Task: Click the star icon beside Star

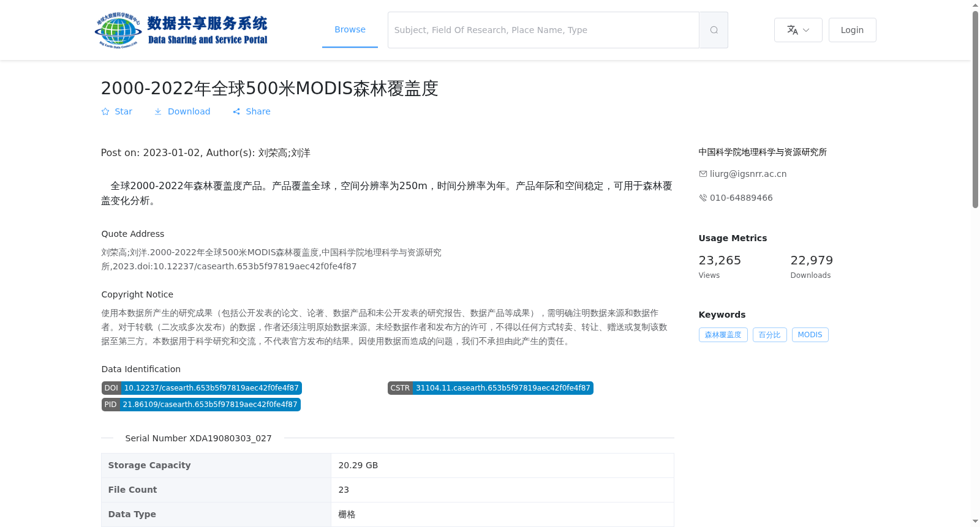Action: click(x=105, y=111)
